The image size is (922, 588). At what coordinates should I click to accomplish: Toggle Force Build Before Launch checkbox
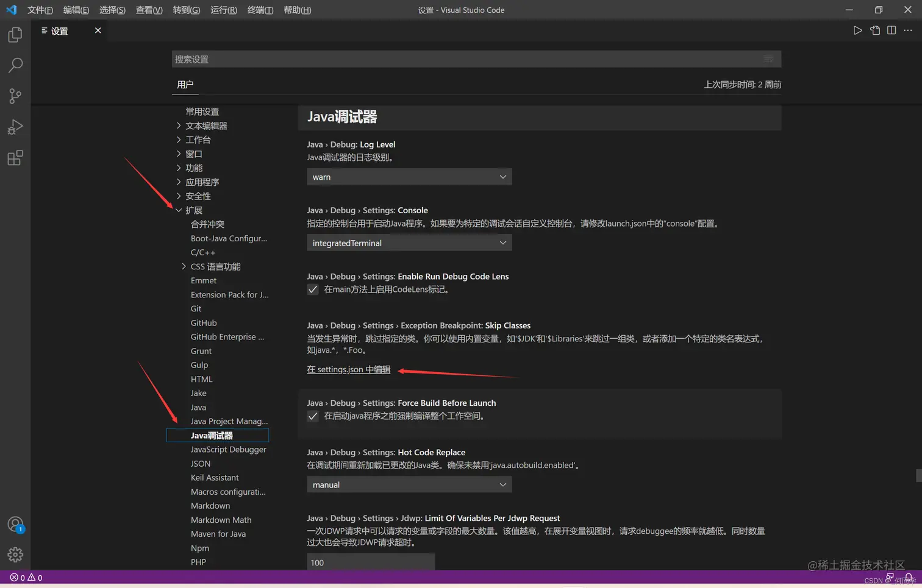click(313, 416)
